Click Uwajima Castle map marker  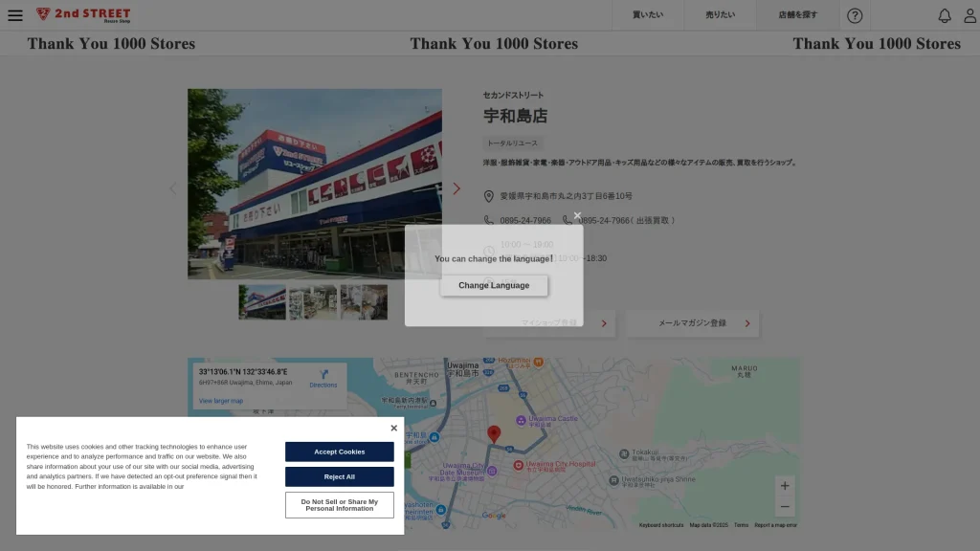tap(521, 421)
